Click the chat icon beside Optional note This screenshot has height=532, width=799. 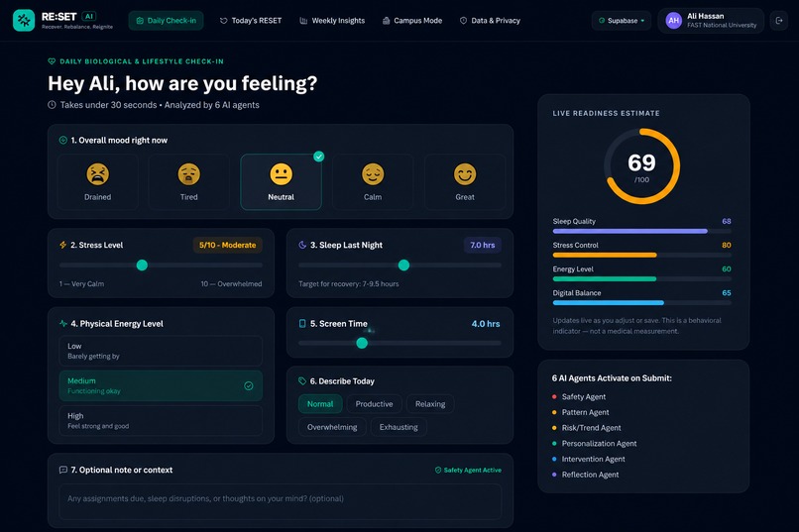coord(63,470)
